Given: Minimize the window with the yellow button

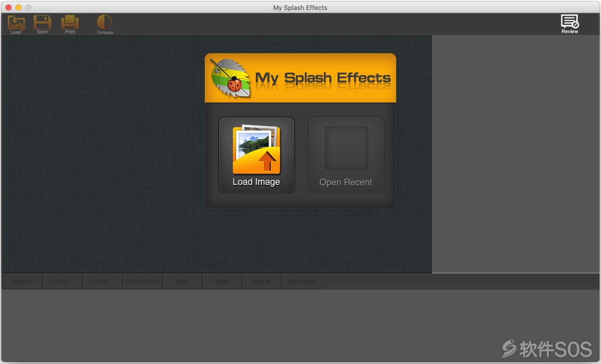Looking at the screenshot, I should click(18, 7).
